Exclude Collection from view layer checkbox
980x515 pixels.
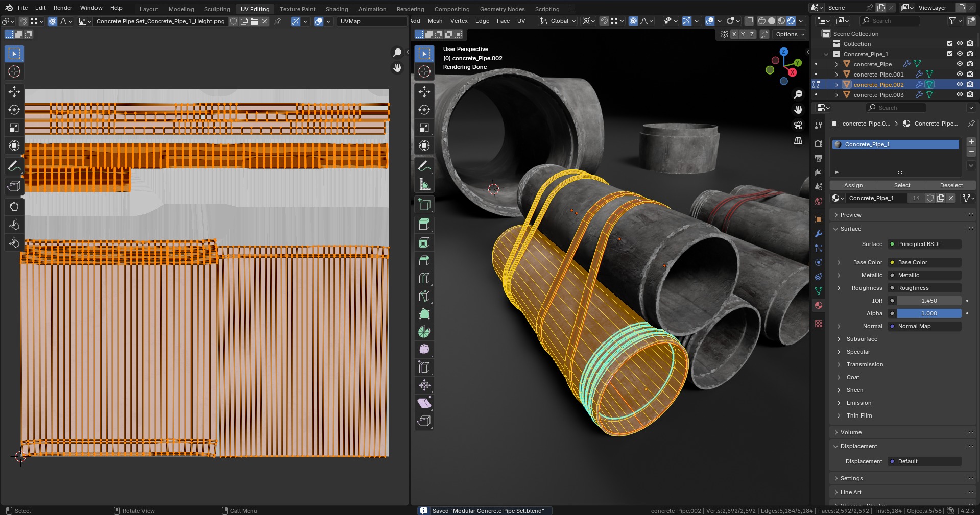(950, 44)
